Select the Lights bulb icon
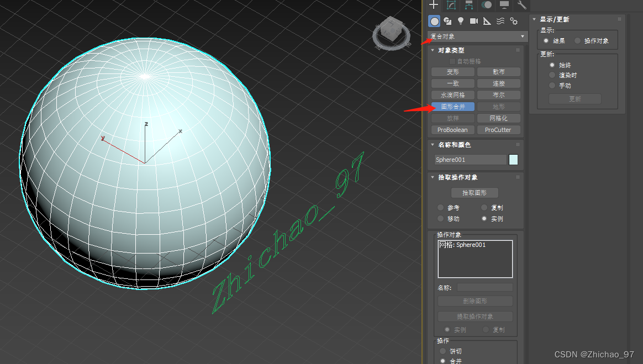This screenshot has height=364, width=643. coord(461,21)
